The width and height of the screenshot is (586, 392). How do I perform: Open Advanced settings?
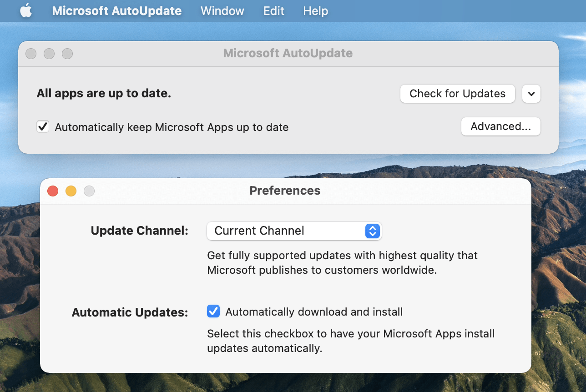tap(500, 126)
